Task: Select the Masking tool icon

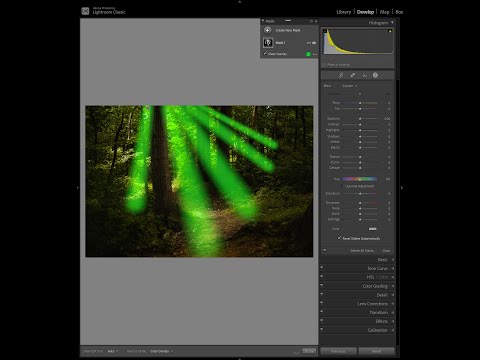Action: point(375,75)
